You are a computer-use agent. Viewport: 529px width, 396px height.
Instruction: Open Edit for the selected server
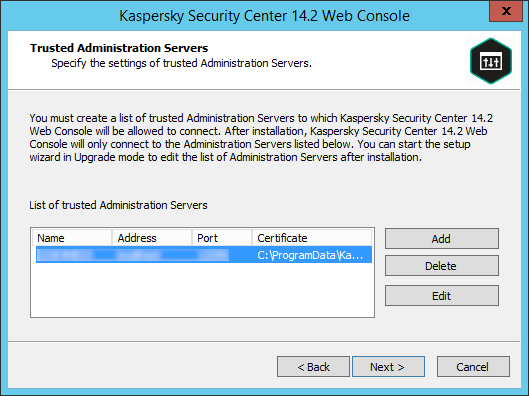(x=442, y=296)
